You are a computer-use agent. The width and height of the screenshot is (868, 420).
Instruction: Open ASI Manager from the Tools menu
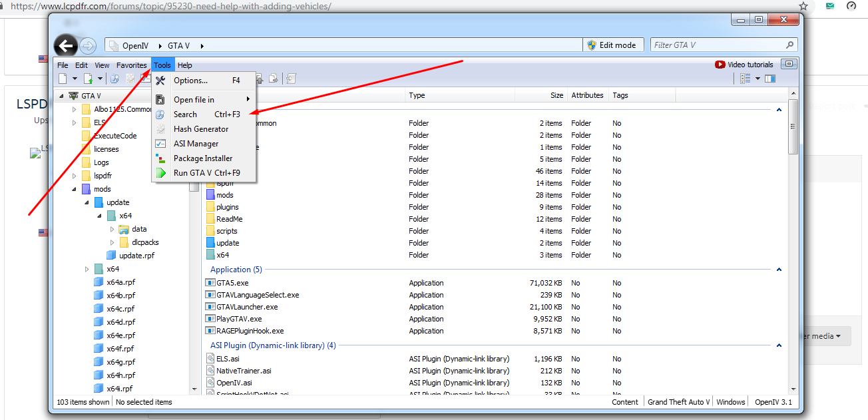[196, 144]
